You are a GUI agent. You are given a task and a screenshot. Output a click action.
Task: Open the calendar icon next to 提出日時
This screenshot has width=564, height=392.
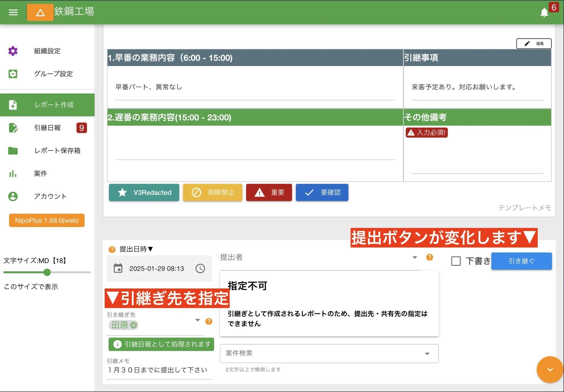119,268
